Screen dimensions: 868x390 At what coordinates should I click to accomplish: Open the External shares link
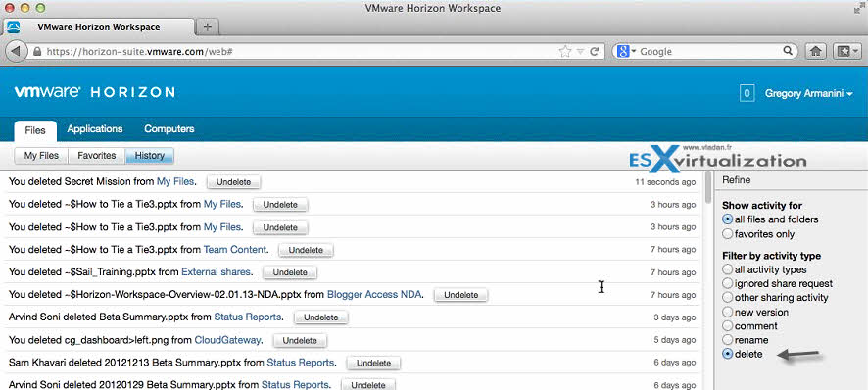pos(216,272)
